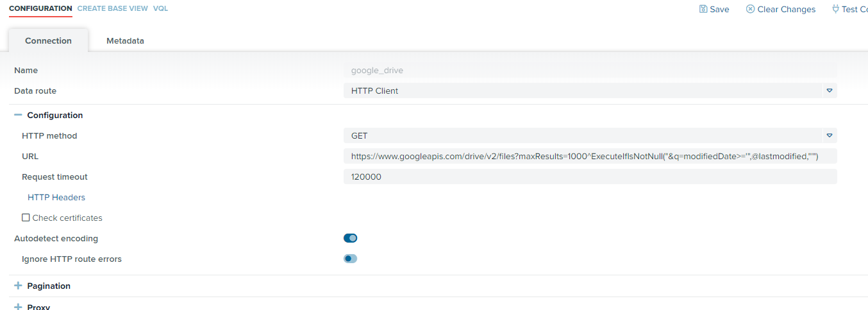Open the Data route dropdown arrow
This screenshot has height=310, width=868.
(830, 90)
